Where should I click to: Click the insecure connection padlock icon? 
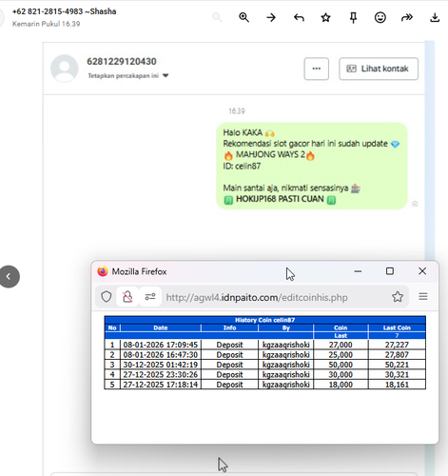point(127,297)
